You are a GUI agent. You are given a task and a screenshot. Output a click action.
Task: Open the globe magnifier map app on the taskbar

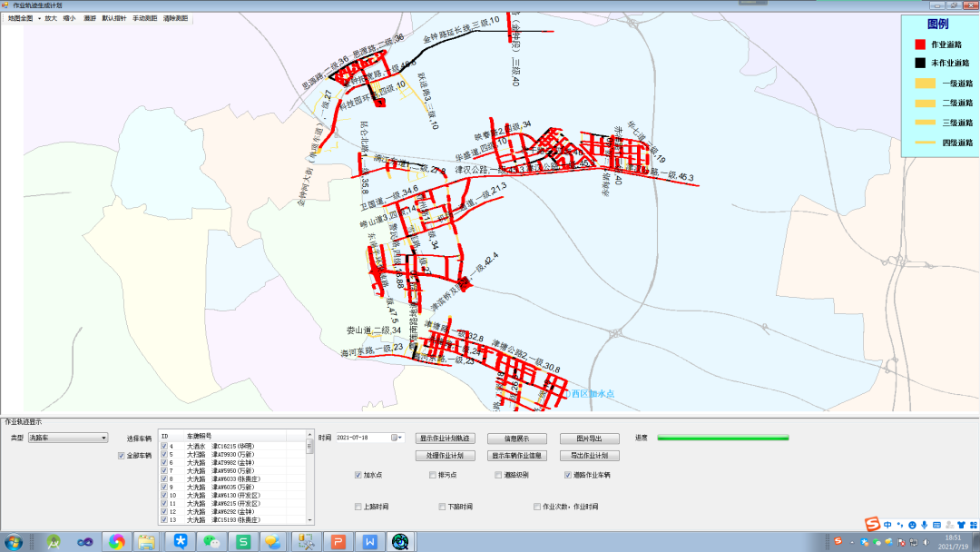pos(401,541)
